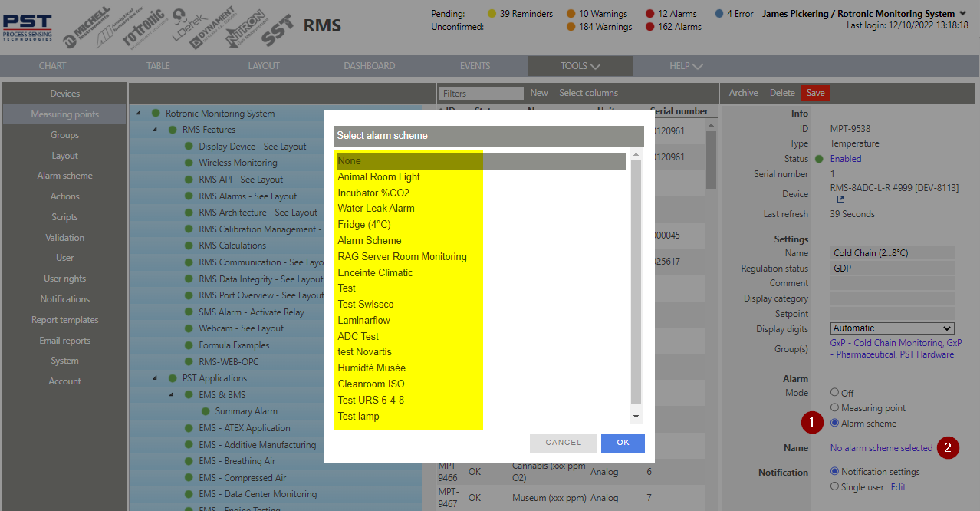Click CANCEL in alarm scheme dialog
This screenshot has width=980, height=511.
564,443
